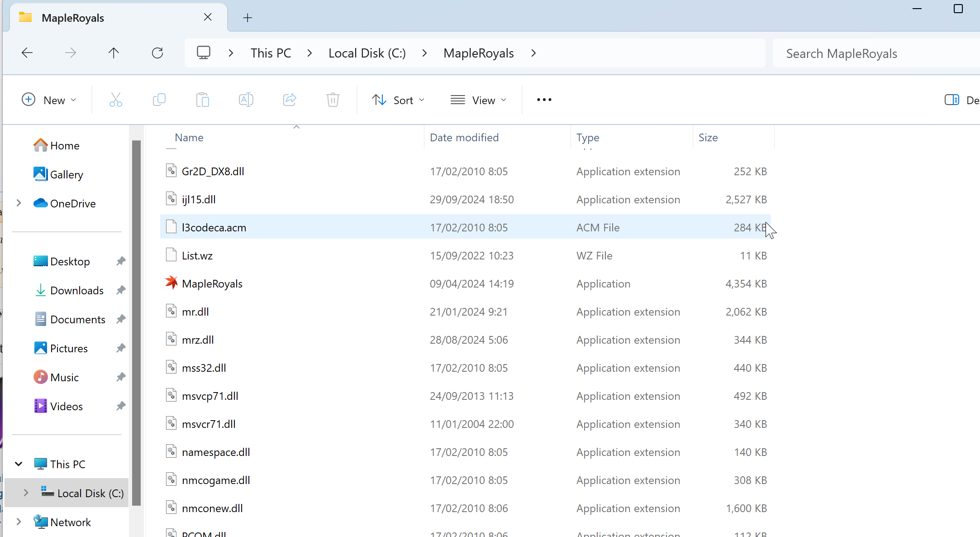Screen dimensions: 980x537
Task: Click the PC monitor icon in address bar
Action: [204, 53]
